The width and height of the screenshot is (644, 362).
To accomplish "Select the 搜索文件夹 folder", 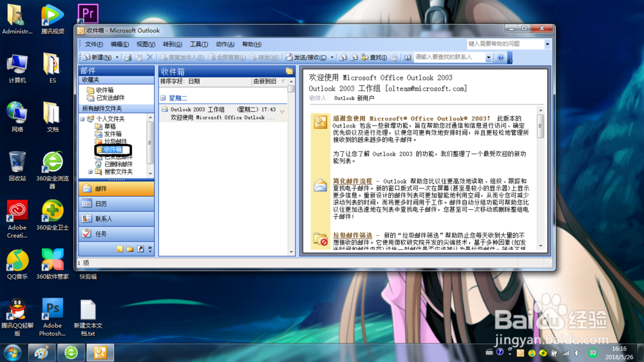I will (x=118, y=172).
